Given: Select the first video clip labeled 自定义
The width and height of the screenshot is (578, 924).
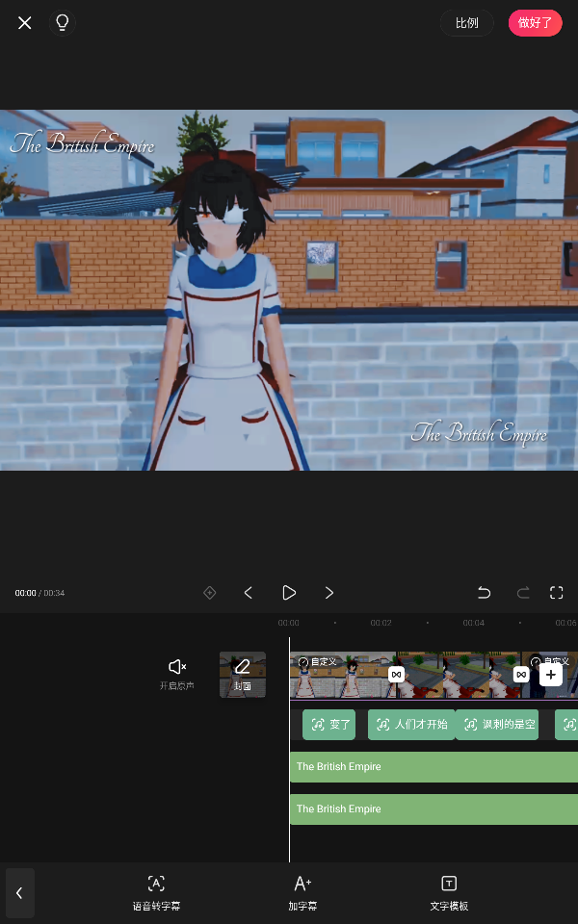Looking at the screenshot, I should (342, 676).
